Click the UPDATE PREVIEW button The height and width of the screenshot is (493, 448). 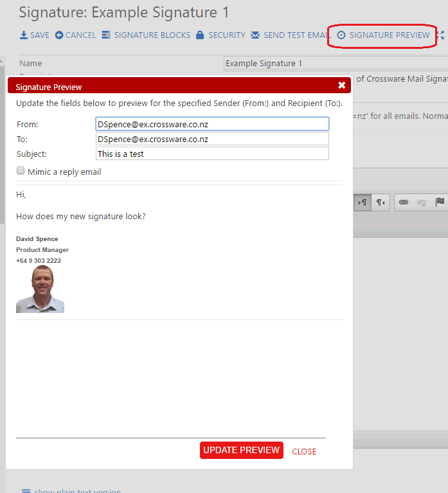click(x=242, y=450)
